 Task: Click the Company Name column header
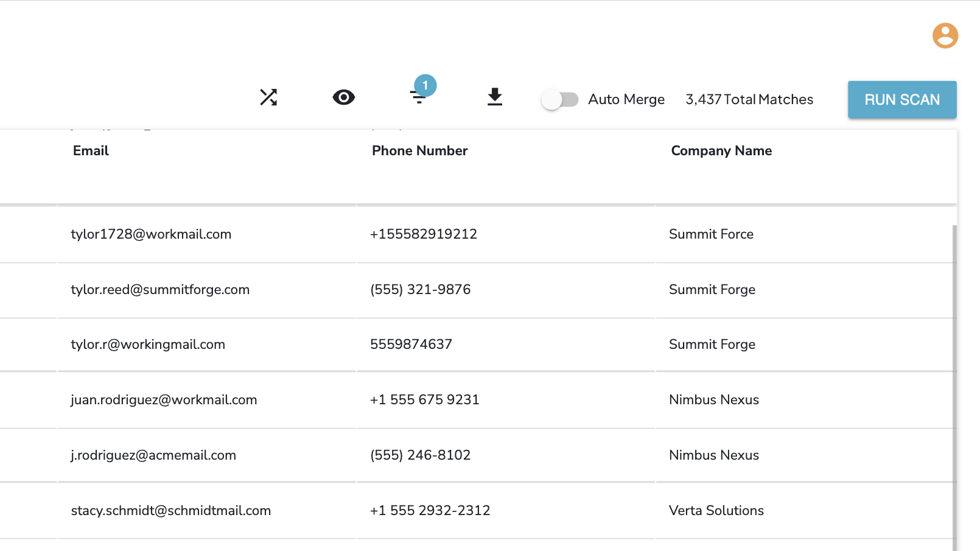[721, 151]
